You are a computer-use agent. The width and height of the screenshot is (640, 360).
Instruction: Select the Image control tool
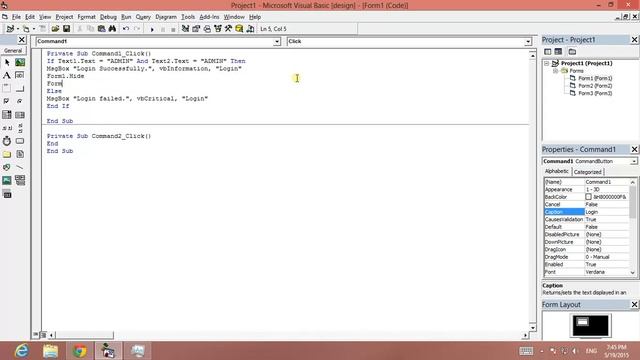pyautogui.click(x=7, y=180)
